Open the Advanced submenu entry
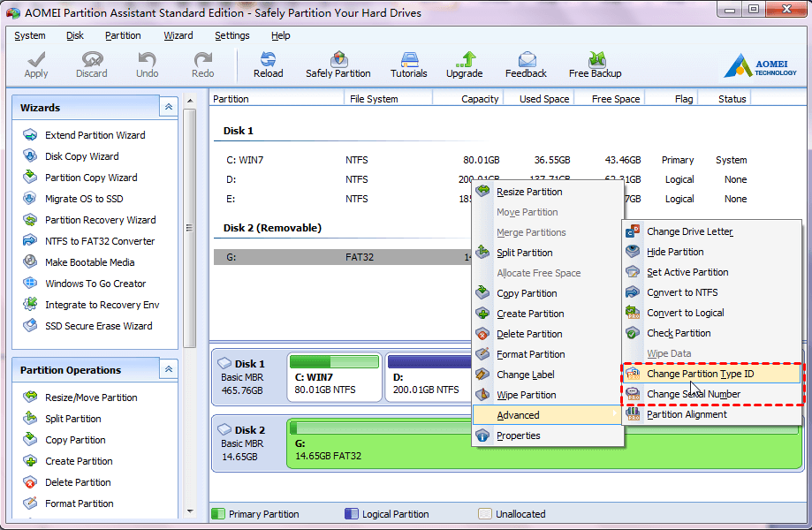This screenshot has width=812, height=530. pos(518,415)
